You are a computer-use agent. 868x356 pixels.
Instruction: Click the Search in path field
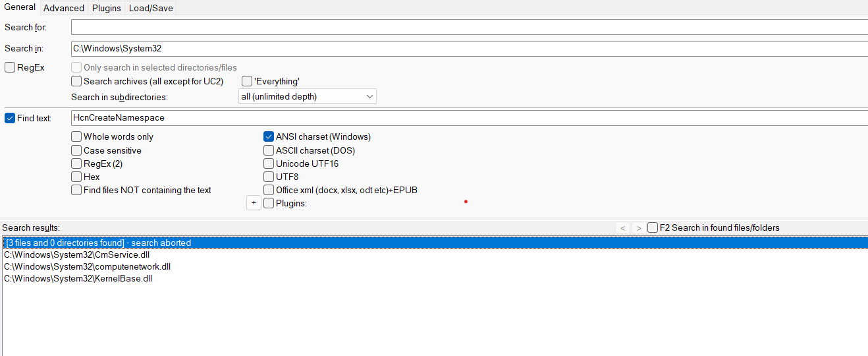tap(469, 48)
